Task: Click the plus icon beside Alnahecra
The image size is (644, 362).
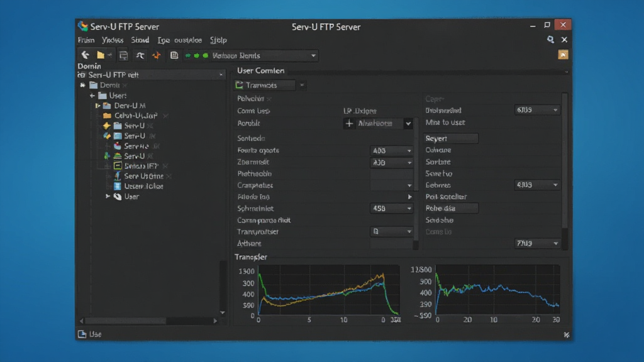Action: click(349, 123)
